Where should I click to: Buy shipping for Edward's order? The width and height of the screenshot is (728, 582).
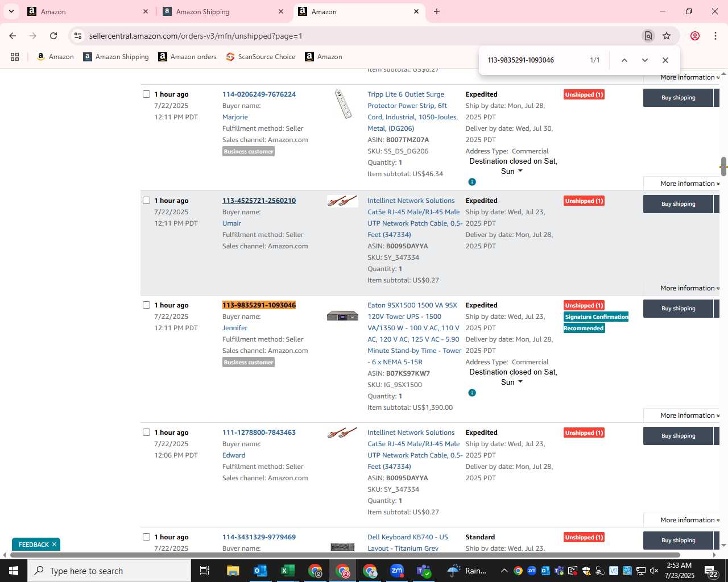678,436
